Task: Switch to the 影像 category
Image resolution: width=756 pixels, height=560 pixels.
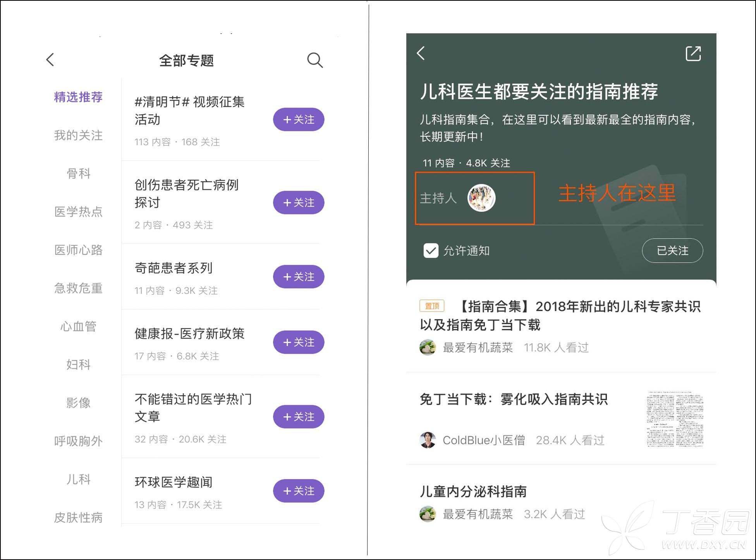Action: pos(78,402)
